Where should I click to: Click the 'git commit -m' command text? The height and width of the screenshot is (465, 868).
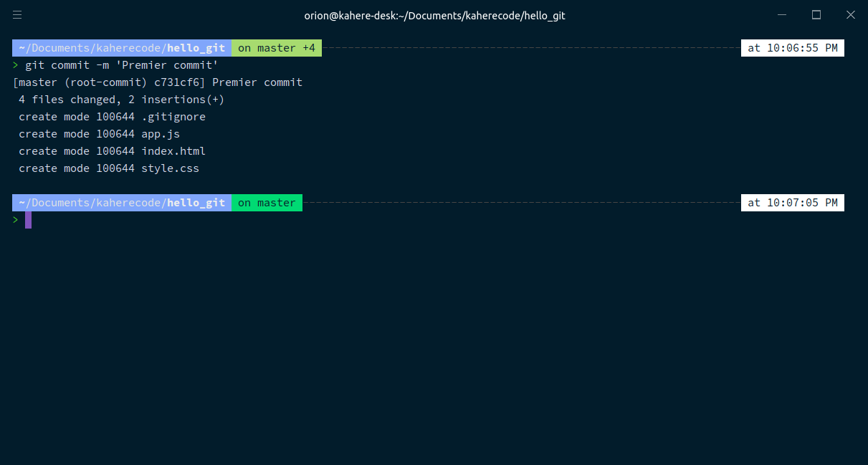[x=67, y=65]
